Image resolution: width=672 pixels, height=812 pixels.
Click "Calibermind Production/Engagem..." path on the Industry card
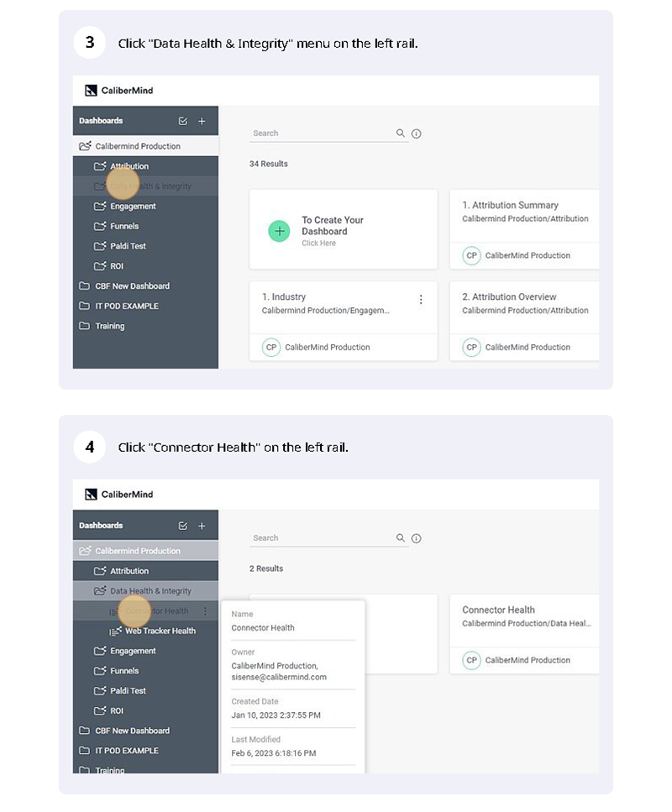point(325,311)
